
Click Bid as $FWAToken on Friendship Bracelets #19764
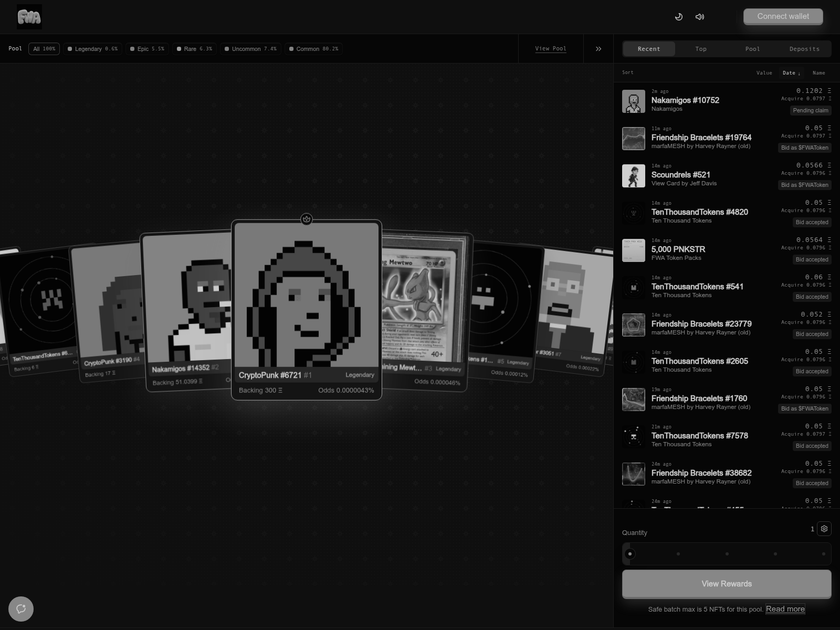click(x=804, y=148)
